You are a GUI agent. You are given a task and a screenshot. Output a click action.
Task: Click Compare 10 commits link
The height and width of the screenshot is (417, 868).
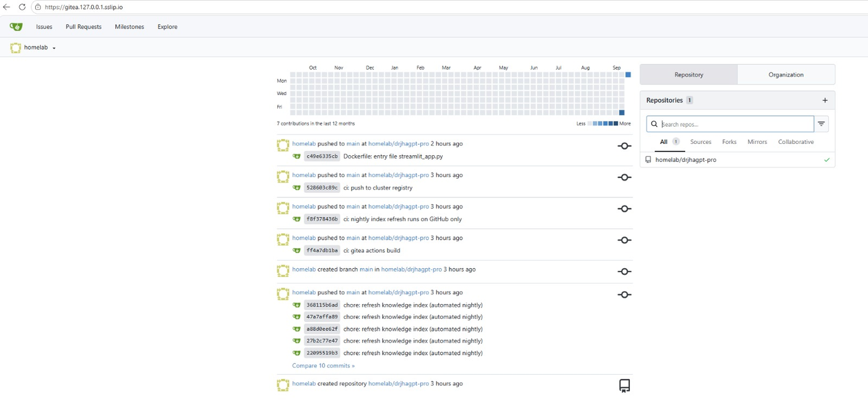coord(324,365)
